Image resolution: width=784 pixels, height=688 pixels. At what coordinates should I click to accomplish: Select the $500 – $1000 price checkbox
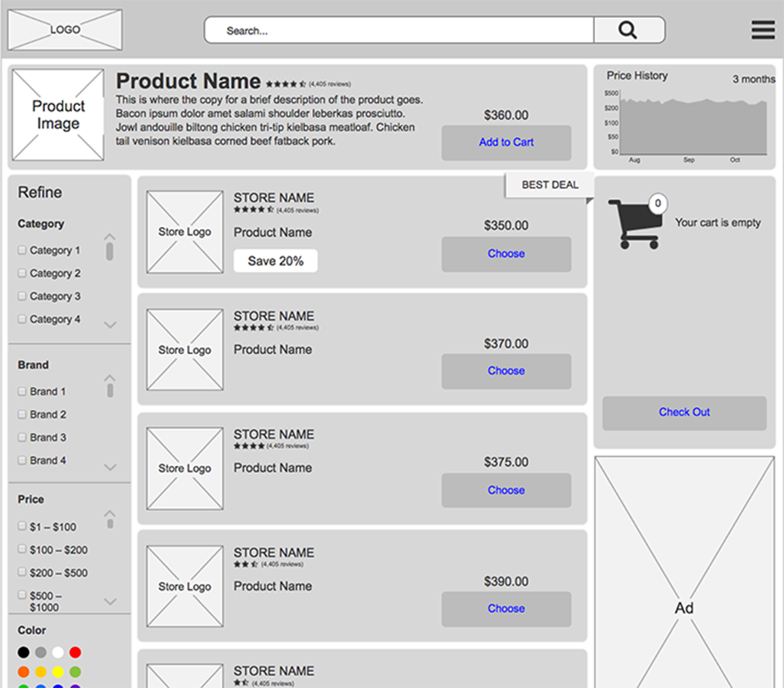point(22,594)
